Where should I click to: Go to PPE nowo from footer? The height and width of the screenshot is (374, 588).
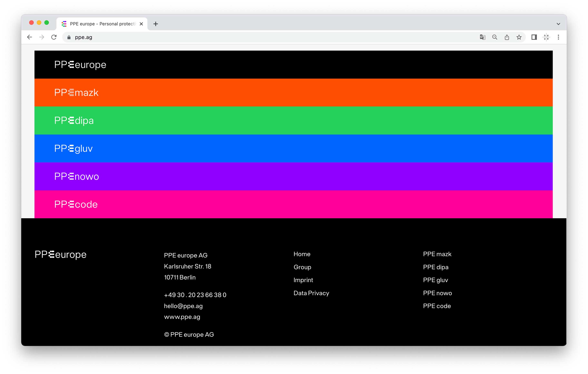point(437,293)
